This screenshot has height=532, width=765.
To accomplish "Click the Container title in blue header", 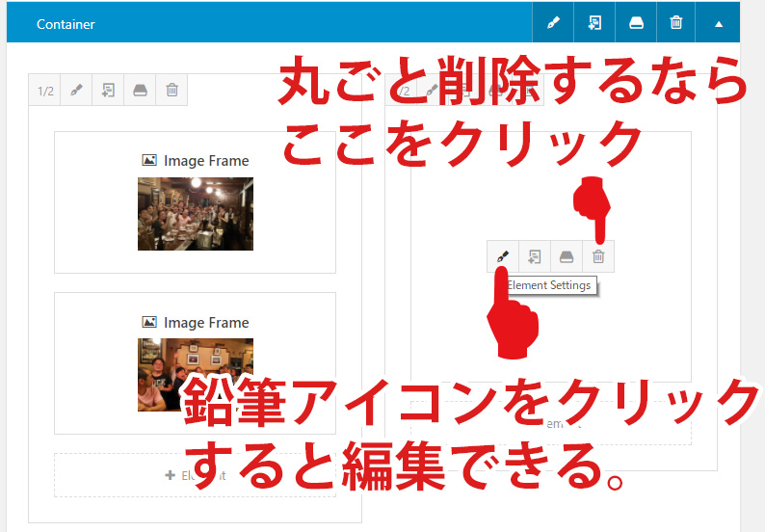I will coord(66,24).
